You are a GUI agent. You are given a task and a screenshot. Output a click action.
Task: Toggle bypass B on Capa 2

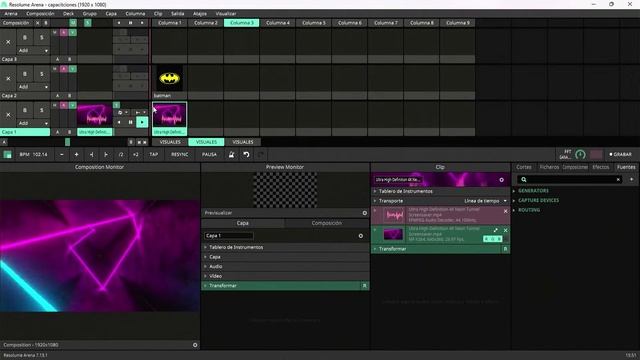tap(25, 74)
